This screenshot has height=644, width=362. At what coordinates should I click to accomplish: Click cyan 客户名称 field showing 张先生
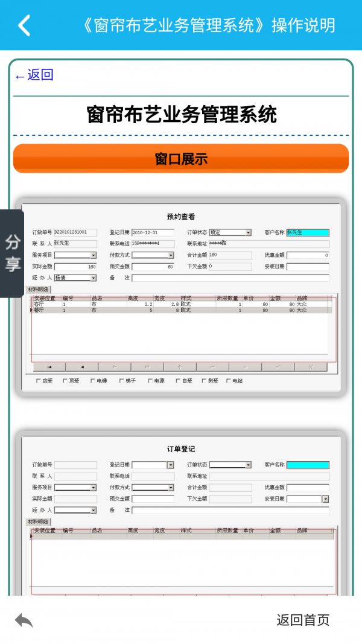pyautogui.click(x=308, y=233)
